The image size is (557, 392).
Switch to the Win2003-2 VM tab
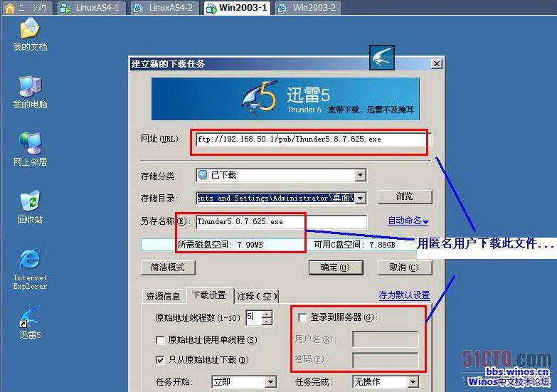click(309, 8)
